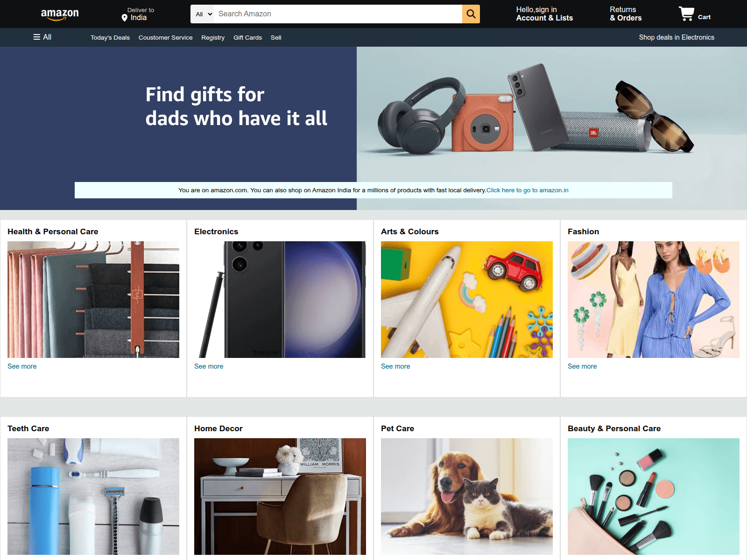This screenshot has width=747, height=560.
Task: Open Shop deals in Electronics
Action: point(677,37)
